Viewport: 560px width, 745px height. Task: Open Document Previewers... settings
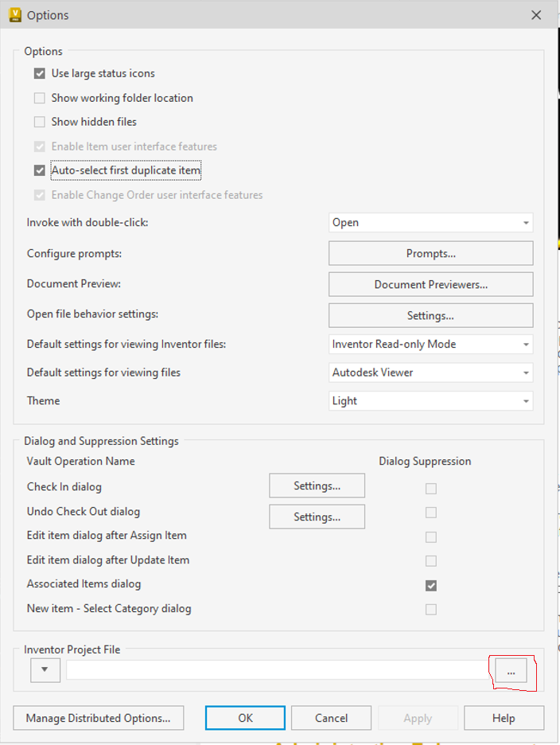tap(430, 284)
